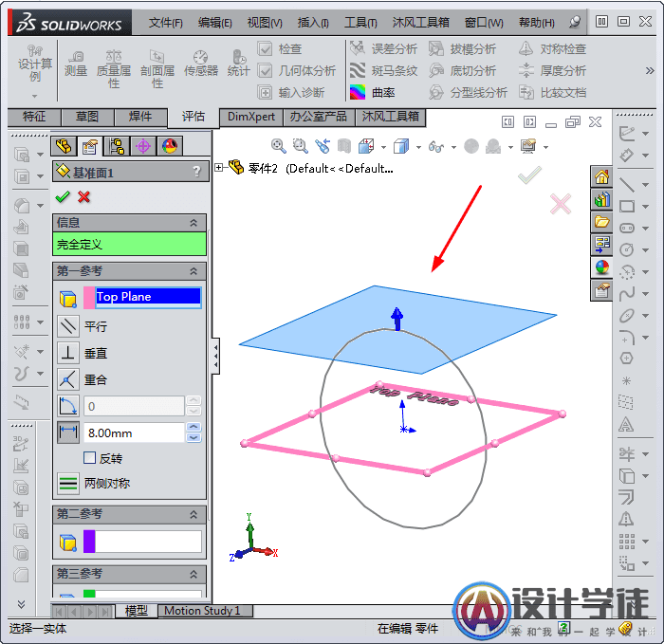Open view orientation dropdown arrow

click(383, 147)
